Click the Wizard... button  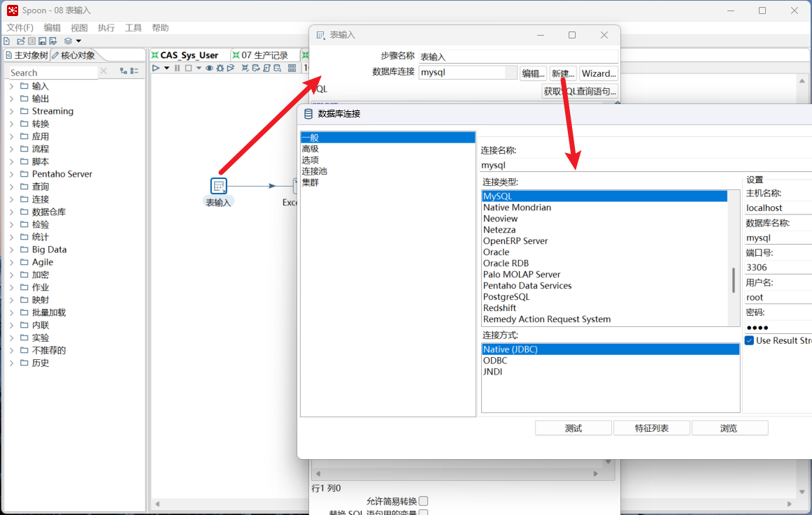(x=599, y=73)
